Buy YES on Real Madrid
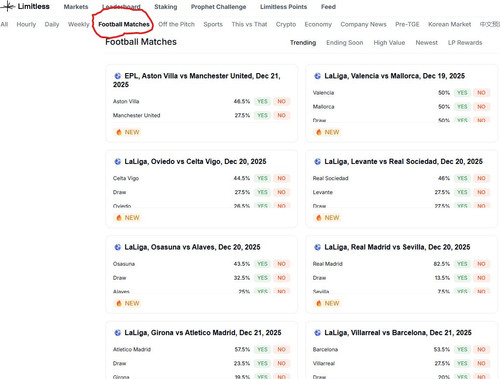This screenshot has width=500, height=379. [x=462, y=264]
